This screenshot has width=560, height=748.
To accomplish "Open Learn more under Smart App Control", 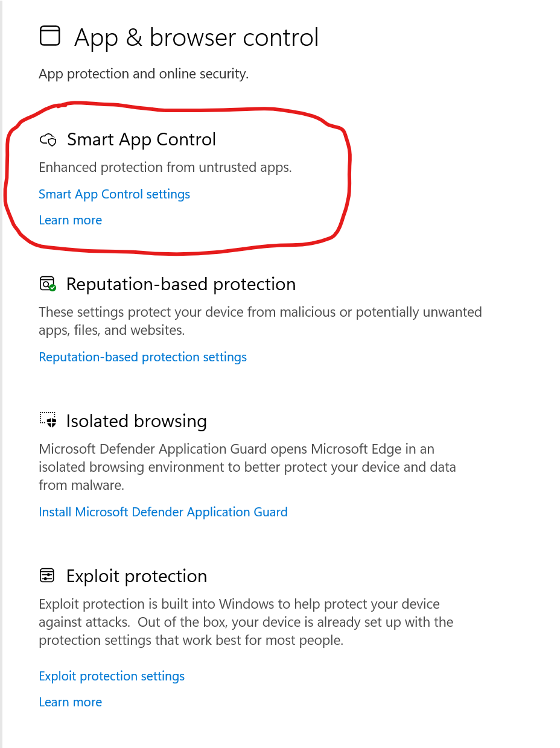I will pos(70,220).
